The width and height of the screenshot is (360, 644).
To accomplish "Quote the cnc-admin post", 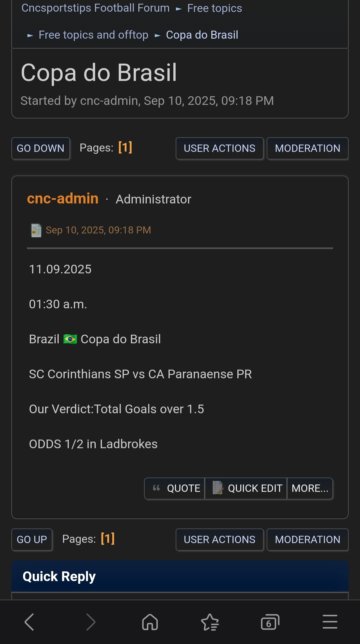I will click(x=176, y=488).
